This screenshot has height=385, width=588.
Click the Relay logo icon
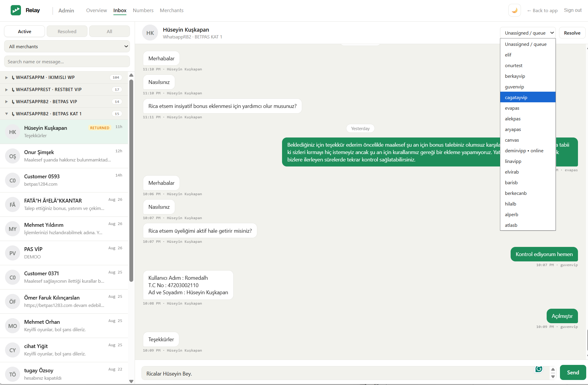[x=16, y=10]
